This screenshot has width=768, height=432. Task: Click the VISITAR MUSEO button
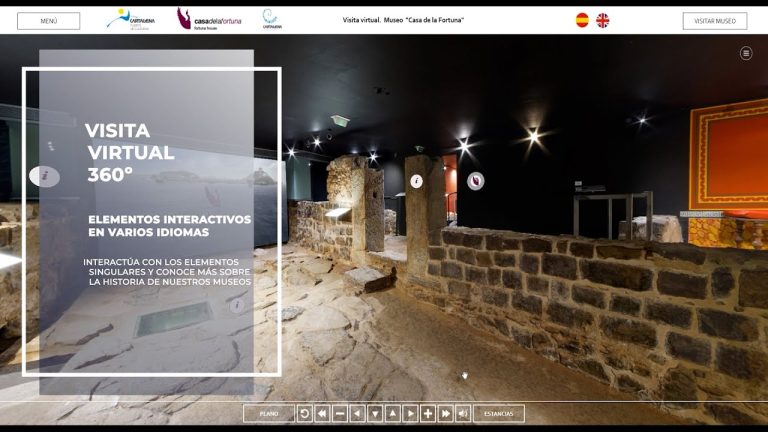coord(715,21)
